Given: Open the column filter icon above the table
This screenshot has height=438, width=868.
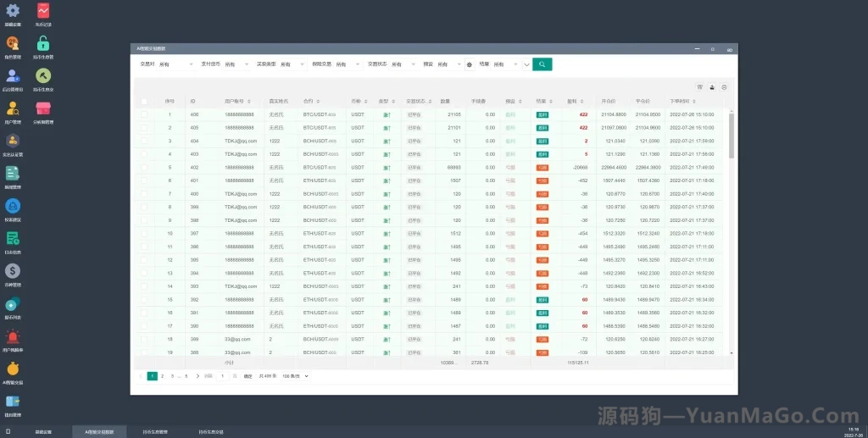Looking at the screenshot, I should coord(700,87).
